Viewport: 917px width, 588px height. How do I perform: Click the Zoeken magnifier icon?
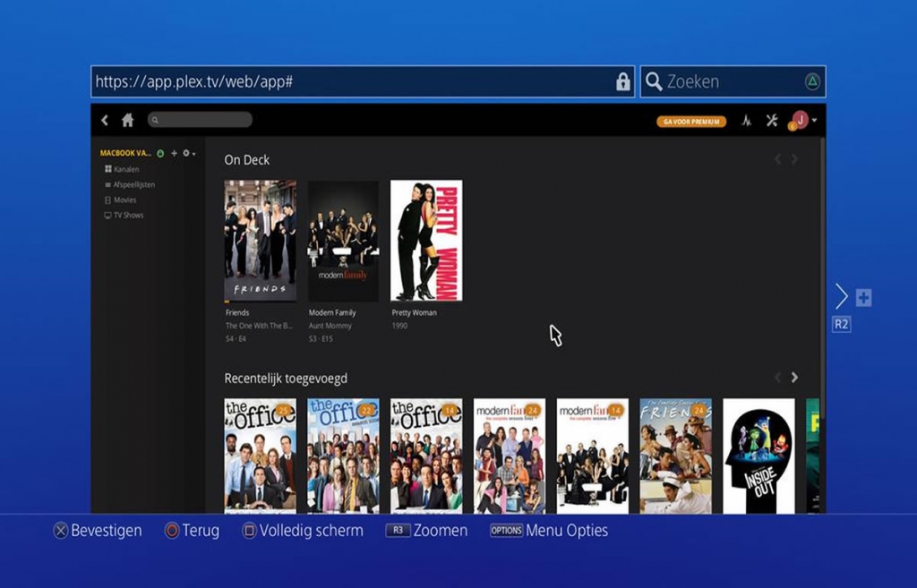pyautogui.click(x=654, y=81)
